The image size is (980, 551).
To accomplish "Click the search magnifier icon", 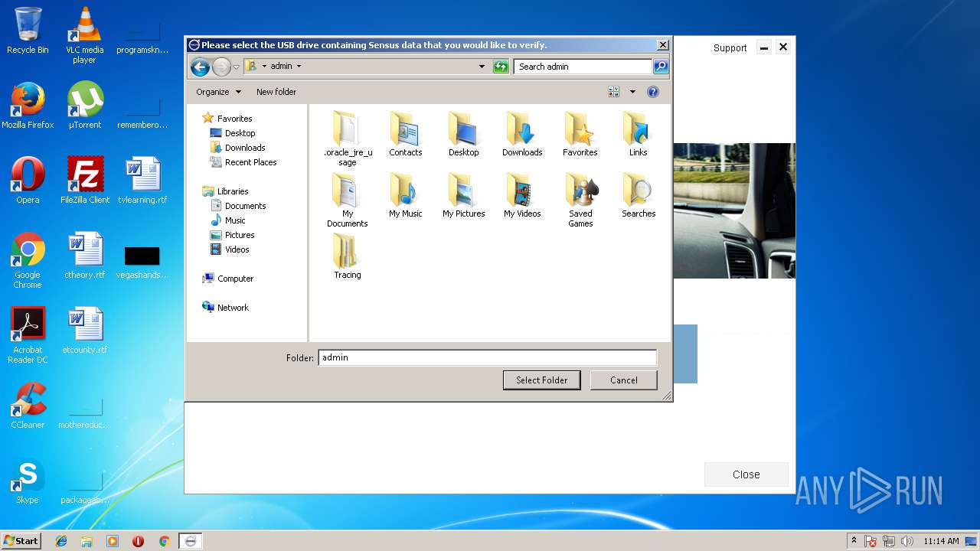I will tap(661, 67).
